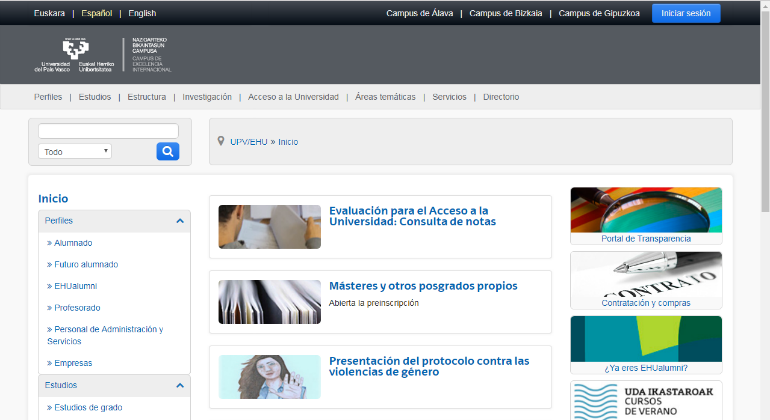Image resolution: width=770 pixels, height=420 pixels.
Task: Switch language to Euskara
Action: [x=49, y=13]
